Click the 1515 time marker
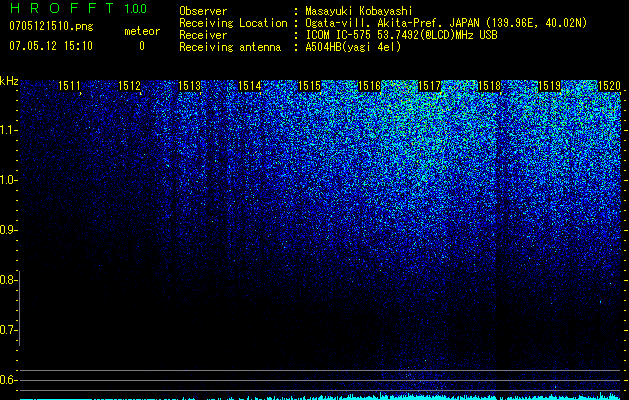This screenshot has width=629, height=400. pyautogui.click(x=310, y=86)
